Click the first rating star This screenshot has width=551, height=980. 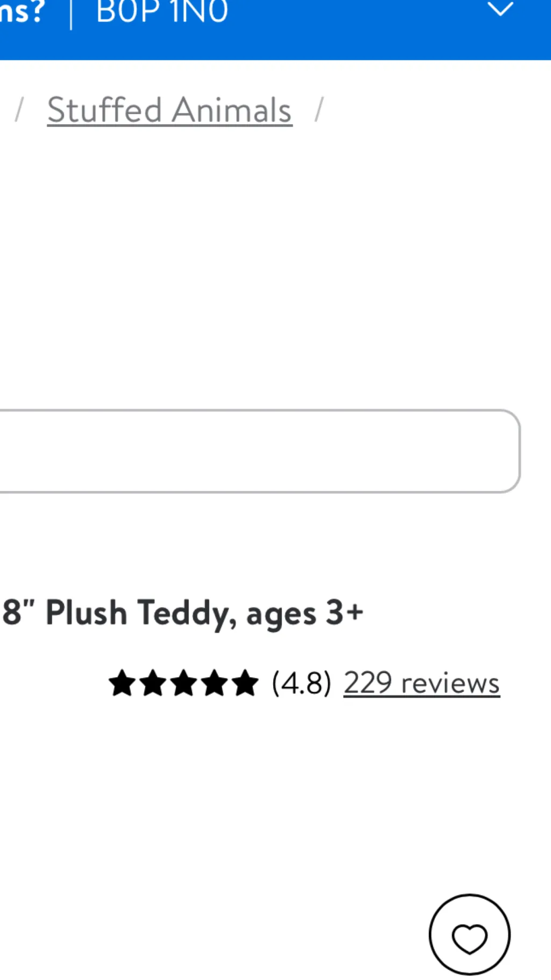pos(122,683)
